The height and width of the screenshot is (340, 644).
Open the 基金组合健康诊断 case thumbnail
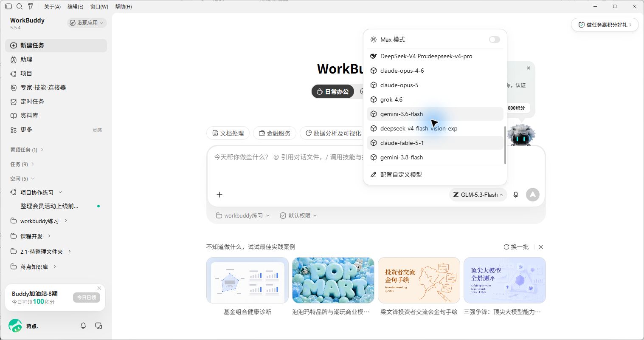247,280
